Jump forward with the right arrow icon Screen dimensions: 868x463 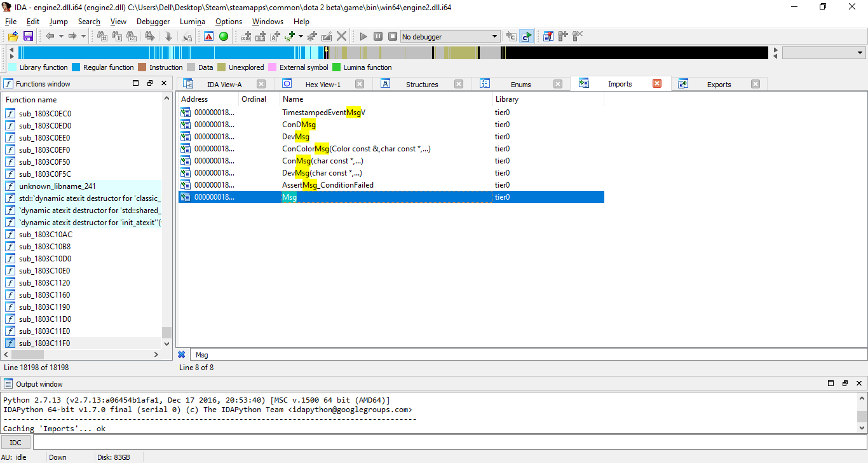tap(72, 36)
